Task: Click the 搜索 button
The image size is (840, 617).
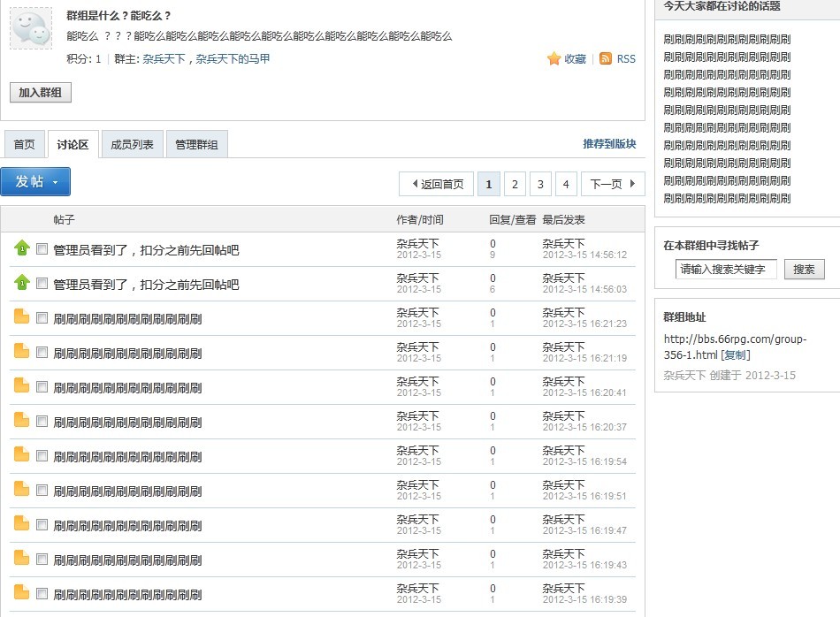Action: pos(804,269)
